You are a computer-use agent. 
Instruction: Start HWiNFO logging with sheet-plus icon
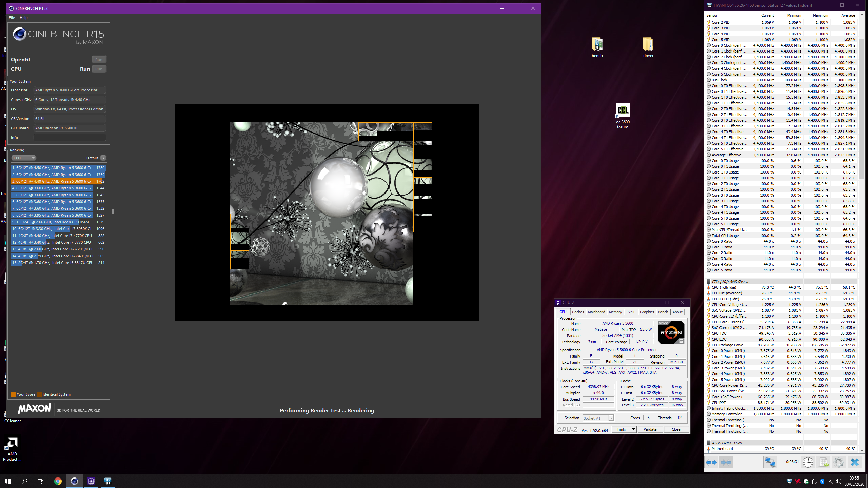point(823,462)
